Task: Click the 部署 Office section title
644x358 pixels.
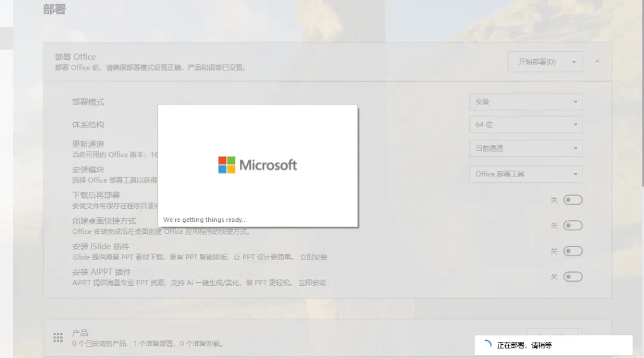Action: point(76,57)
